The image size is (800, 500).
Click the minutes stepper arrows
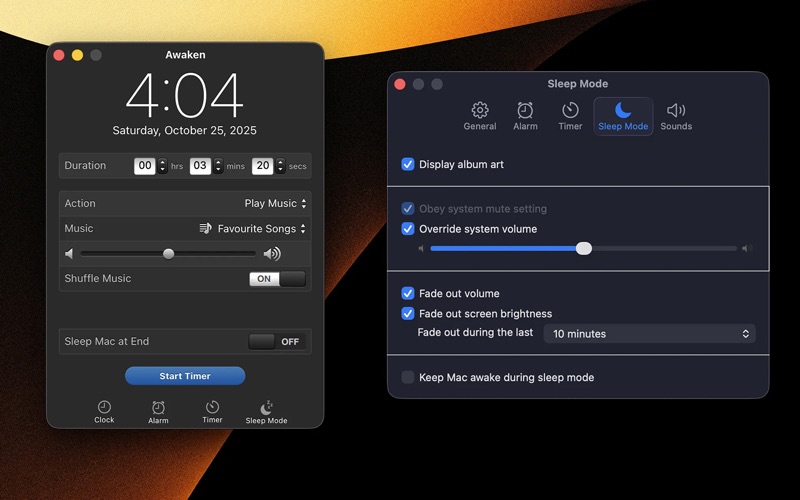click(218, 166)
